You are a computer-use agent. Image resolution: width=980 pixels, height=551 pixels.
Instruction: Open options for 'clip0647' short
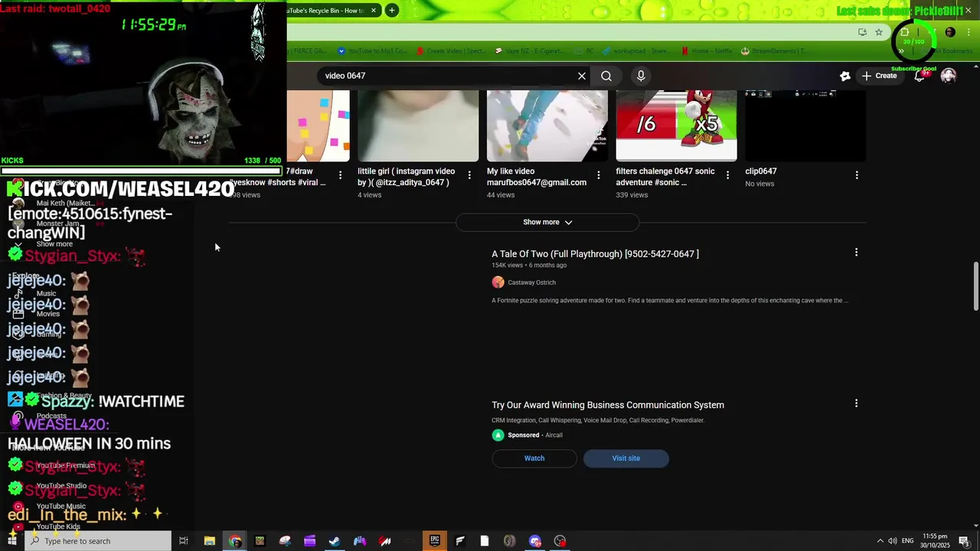click(857, 175)
